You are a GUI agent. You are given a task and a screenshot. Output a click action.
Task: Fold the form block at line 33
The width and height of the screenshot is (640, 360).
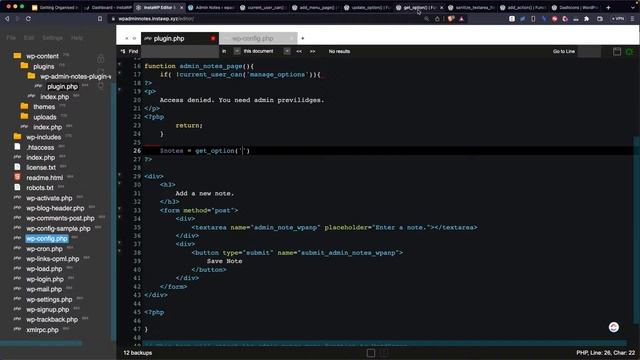coord(120,208)
